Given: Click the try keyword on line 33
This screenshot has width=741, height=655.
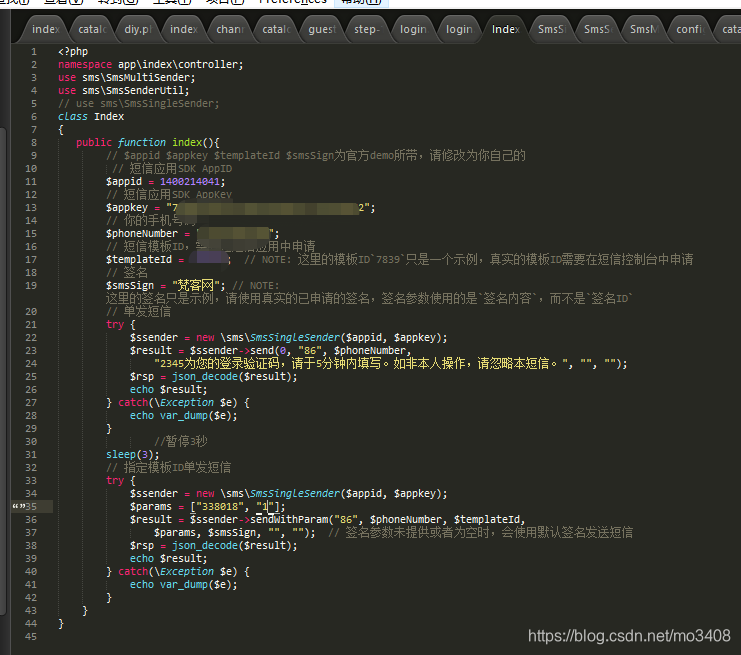Looking at the screenshot, I should pyautogui.click(x=115, y=481).
